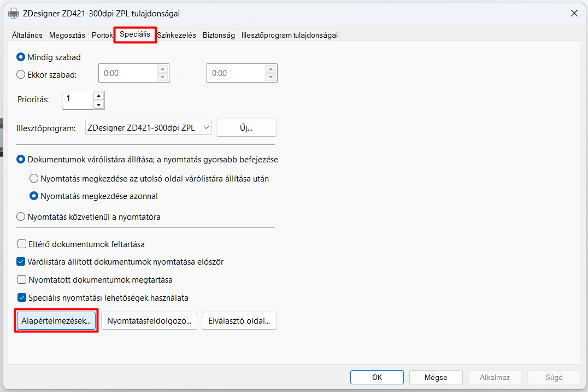Click the end time field showing 0:00
The image size is (588, 392).
236,73
